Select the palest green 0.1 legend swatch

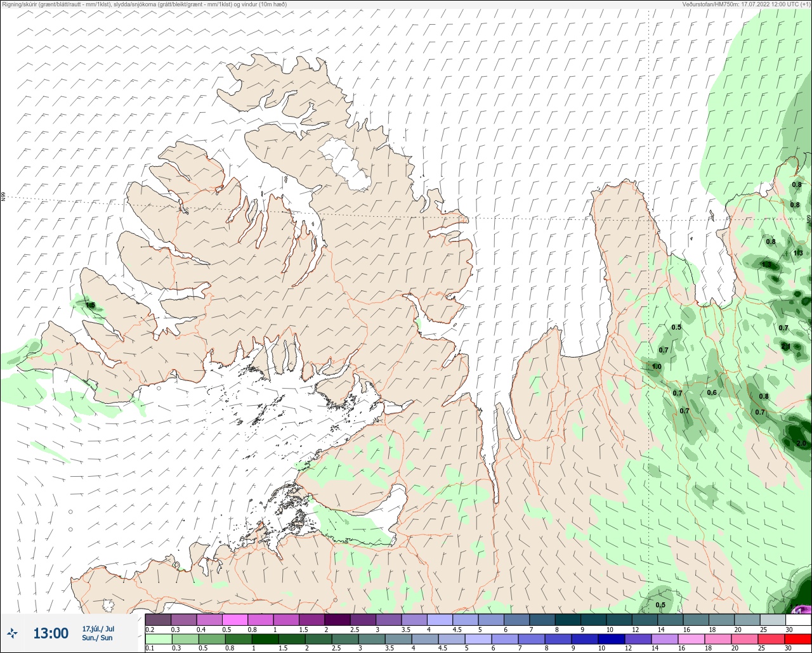pyautogui.click(x=158, y=639)
